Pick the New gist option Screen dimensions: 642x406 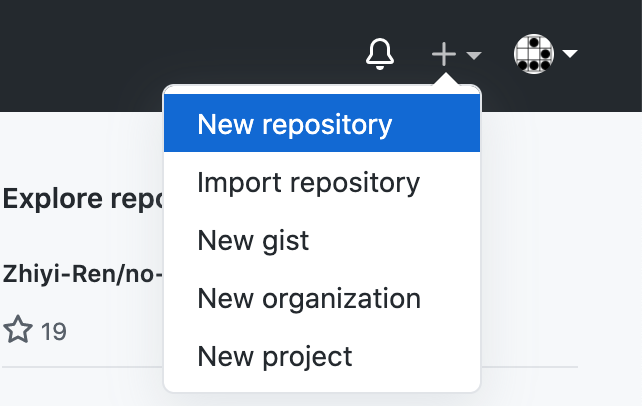322,240
